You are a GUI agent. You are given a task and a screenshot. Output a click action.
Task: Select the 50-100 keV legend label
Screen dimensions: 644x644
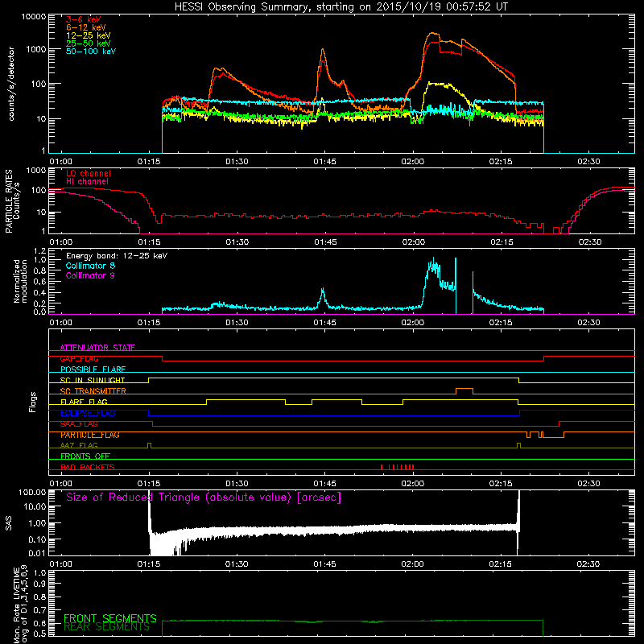[91, 52]
